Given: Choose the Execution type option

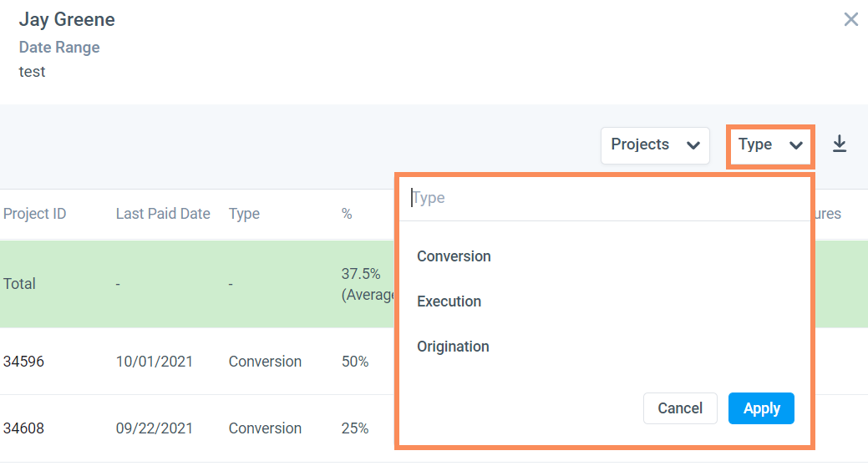Looking at the screenshot, I should pyautogui.click(x=449, y=301).
